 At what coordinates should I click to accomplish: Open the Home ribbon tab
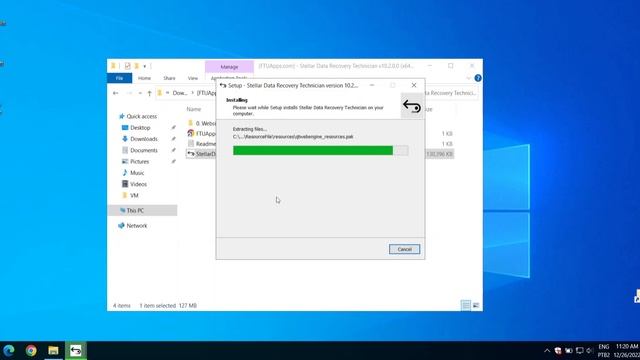[144, 78]
